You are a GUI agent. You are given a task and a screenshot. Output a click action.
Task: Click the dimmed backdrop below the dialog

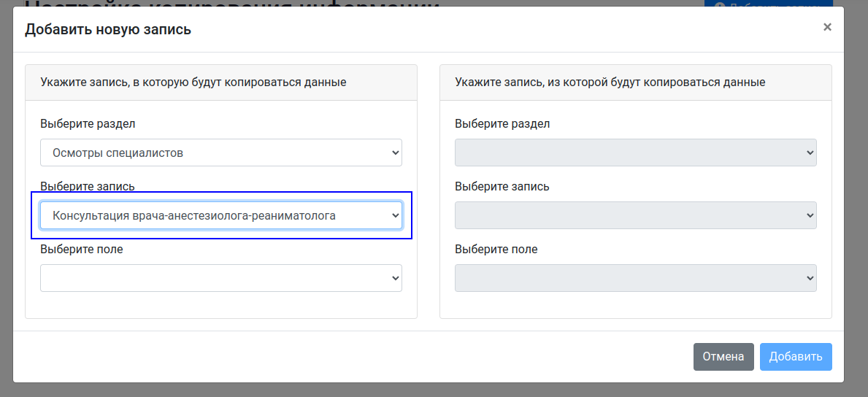(434, 390)
